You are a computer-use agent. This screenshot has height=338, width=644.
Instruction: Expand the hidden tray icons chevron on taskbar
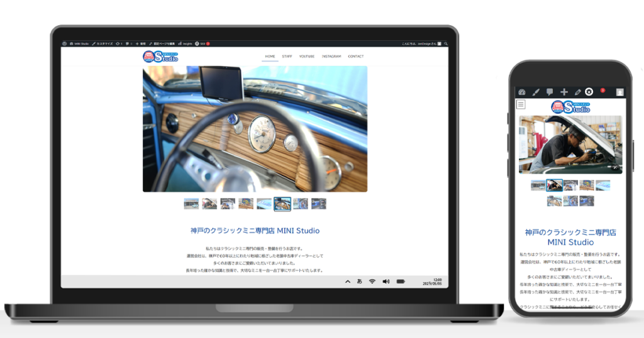point(348,281)
